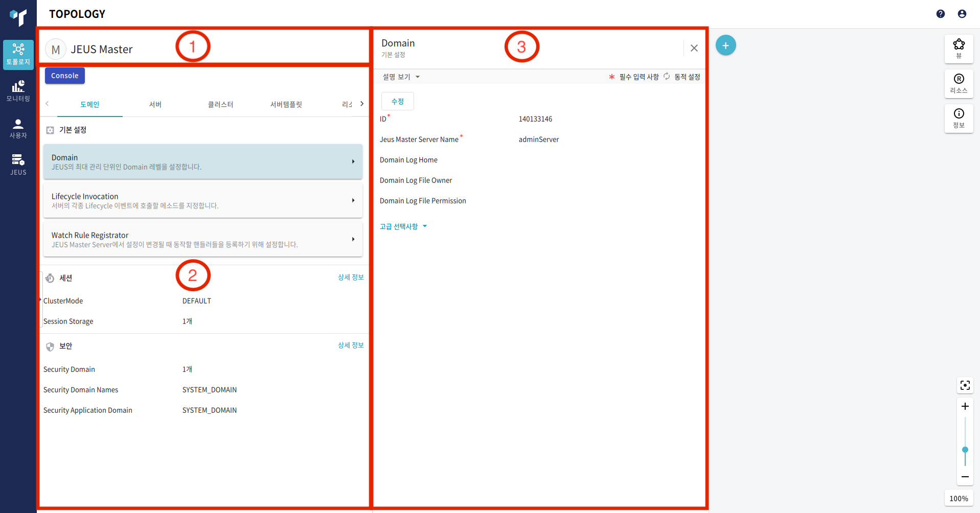The width and height of the screenshot is (980, 513).
Task: Open the Watch Rule Registrator card
Action: [203, 239]
